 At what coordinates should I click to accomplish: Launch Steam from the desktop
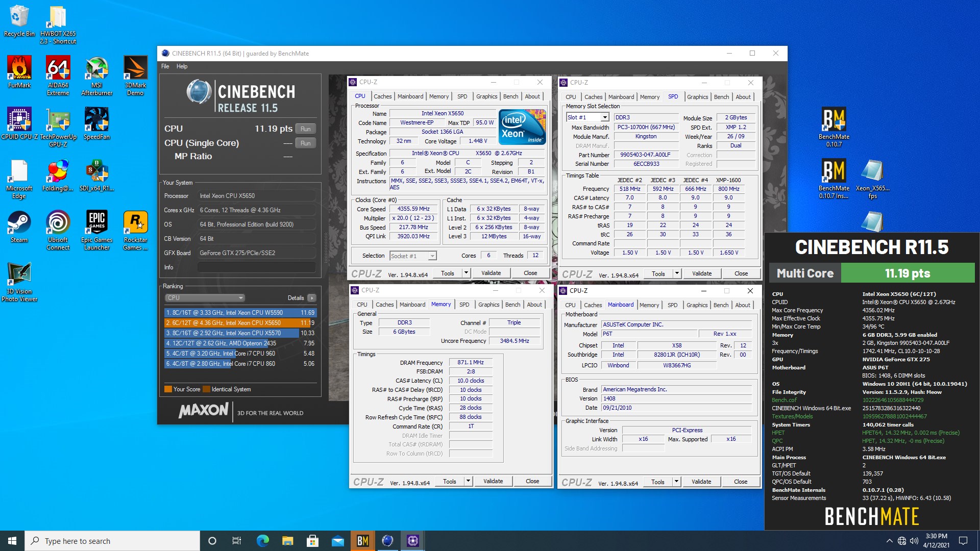coord(19,227)
